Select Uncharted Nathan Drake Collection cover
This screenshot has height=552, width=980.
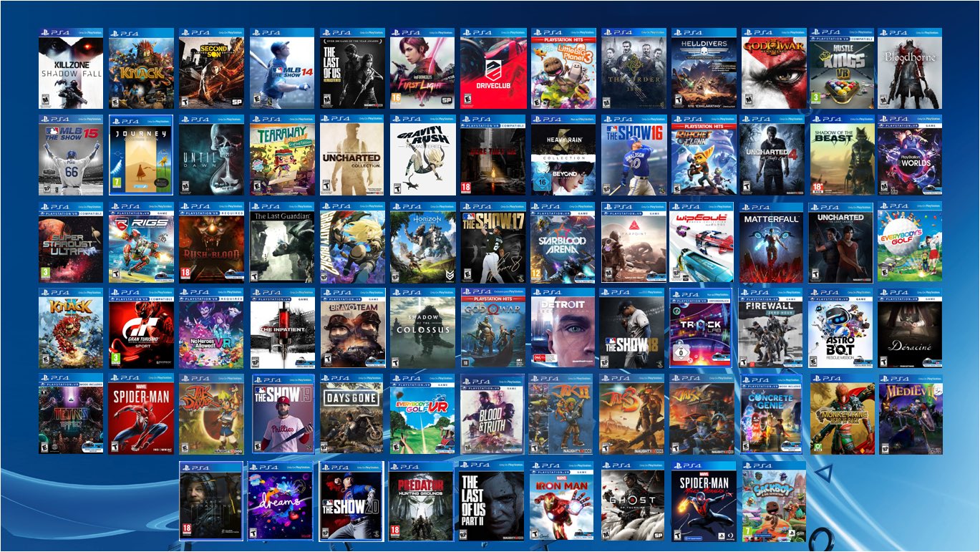coord(352,155)
